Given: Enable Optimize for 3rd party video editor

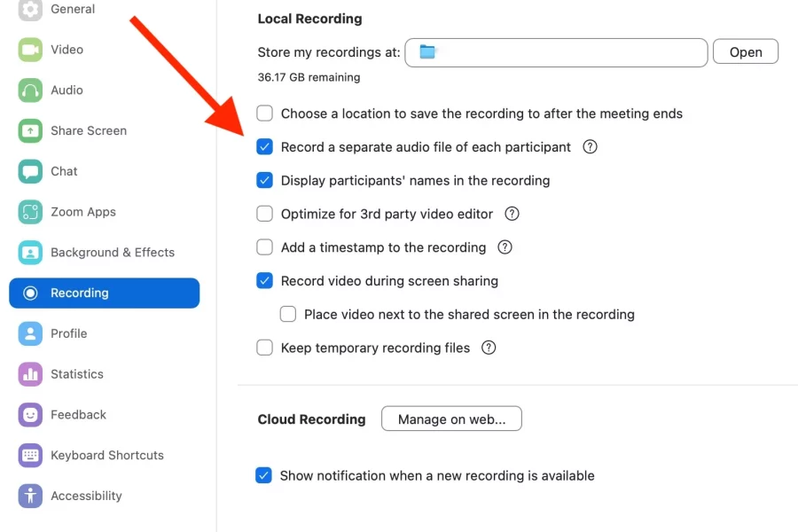Looking at the screenshot, I should 264,214.
